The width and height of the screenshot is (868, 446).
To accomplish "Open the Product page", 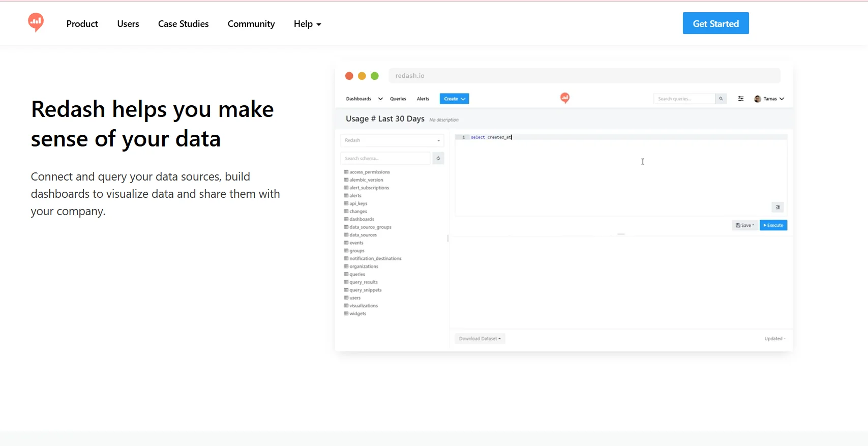I will pos(82,24).
